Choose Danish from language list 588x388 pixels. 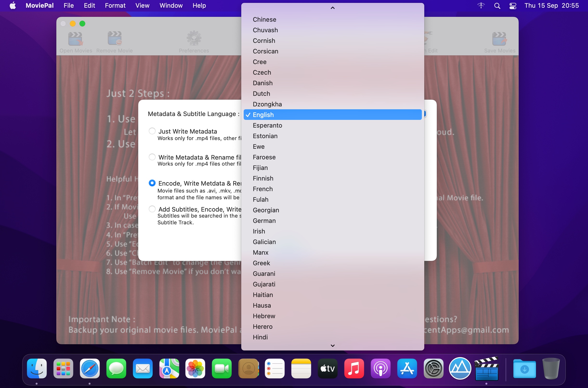coord(333,83)
